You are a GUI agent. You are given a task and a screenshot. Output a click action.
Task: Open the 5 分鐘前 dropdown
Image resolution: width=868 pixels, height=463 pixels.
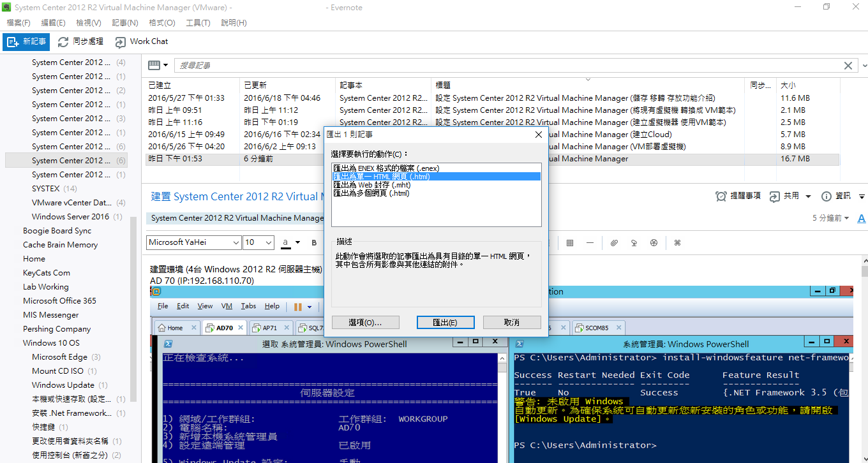point(831,218)
